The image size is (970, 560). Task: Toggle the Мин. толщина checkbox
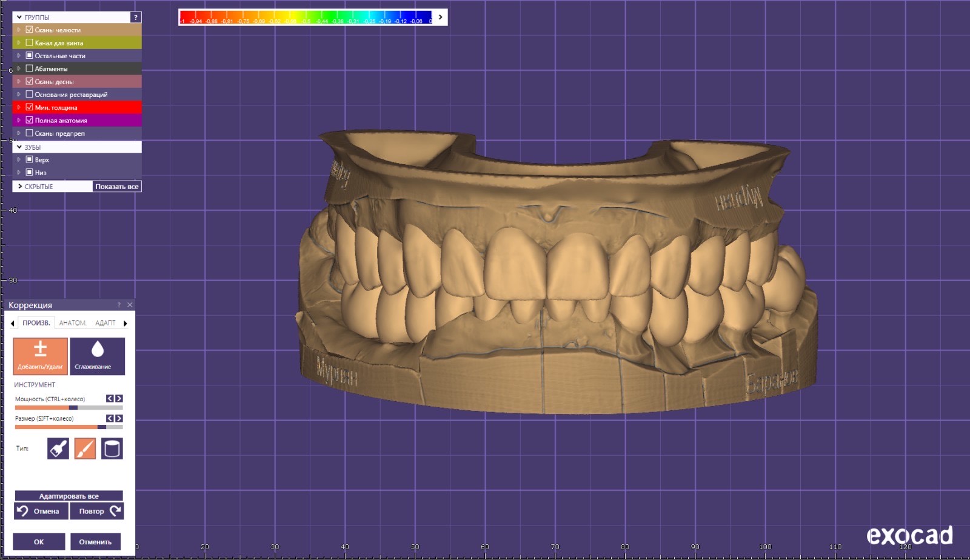(29, 107)
